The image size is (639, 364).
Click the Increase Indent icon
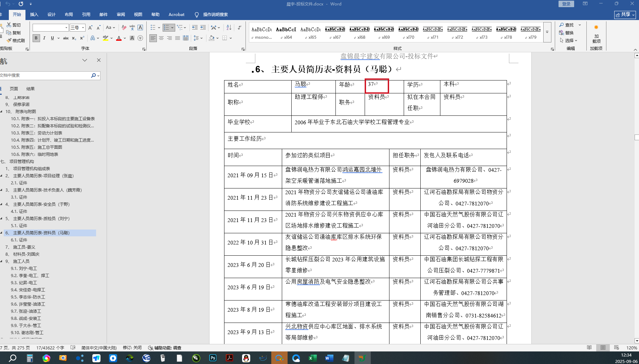203,28
